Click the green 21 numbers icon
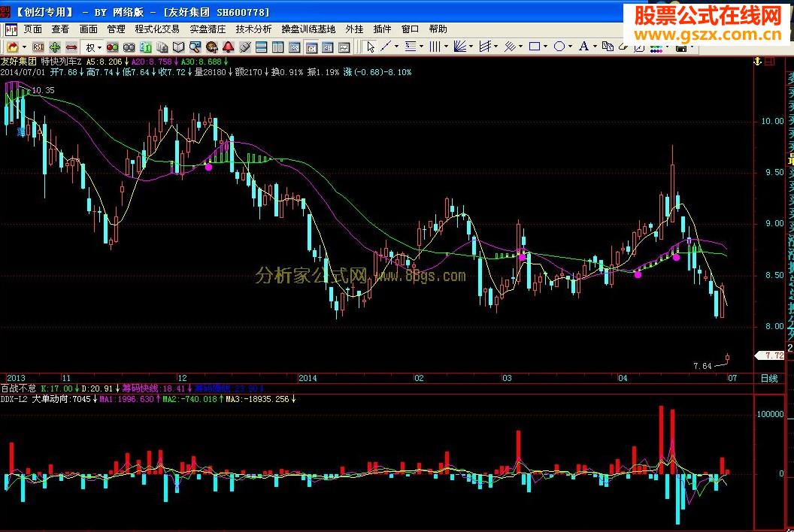The image size is (794, 532). point(146,47)
